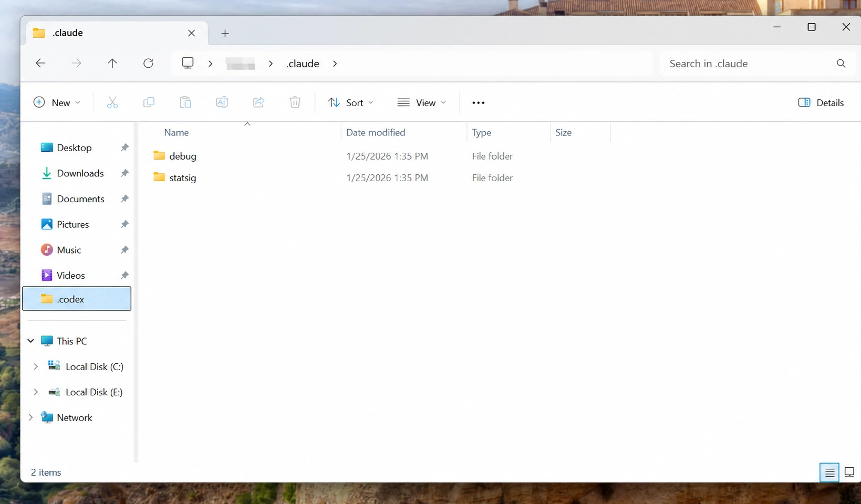This screenshot has width=861, height=504.
Task: Open the View dropdown menu
Action: (422, 102)
